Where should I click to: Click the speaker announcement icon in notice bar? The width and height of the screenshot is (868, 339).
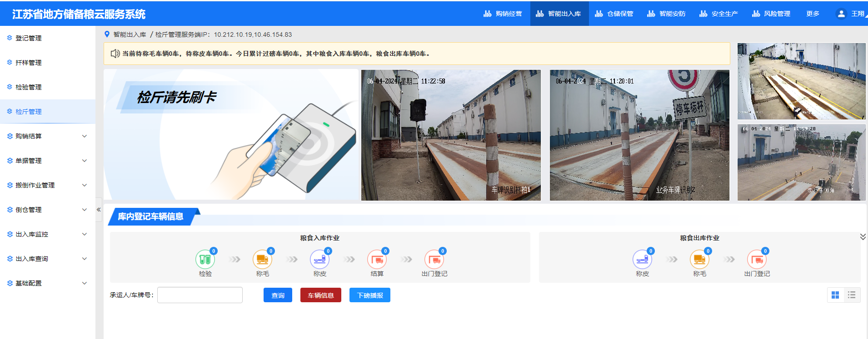tap(115, 54)
